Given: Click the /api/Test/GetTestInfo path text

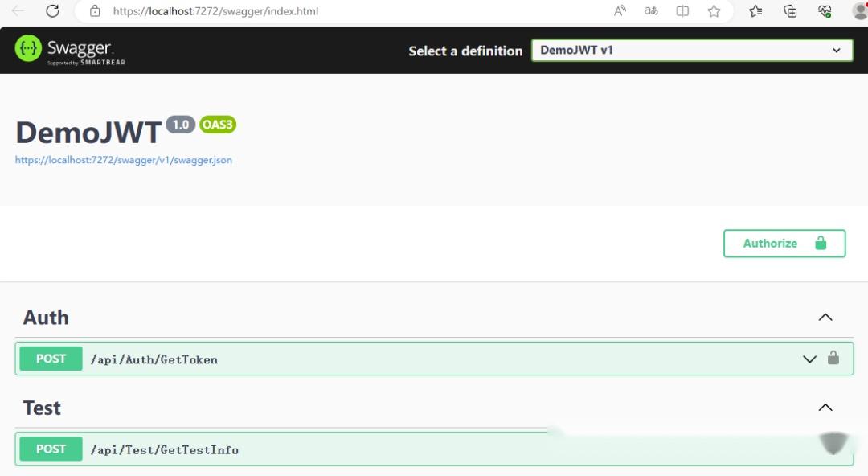Looking at the screenshot, I should (165, 450).
